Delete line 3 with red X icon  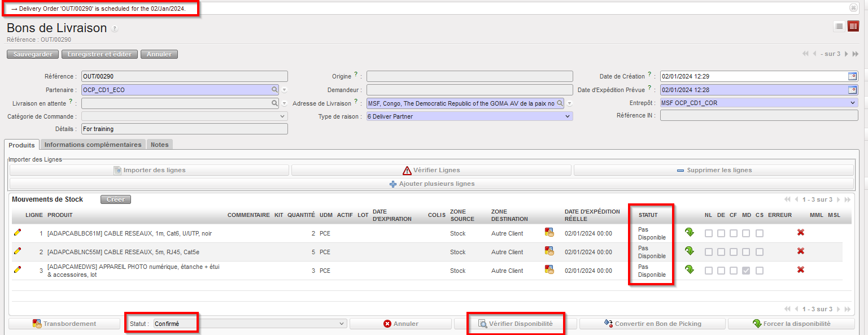coord(800,270)
